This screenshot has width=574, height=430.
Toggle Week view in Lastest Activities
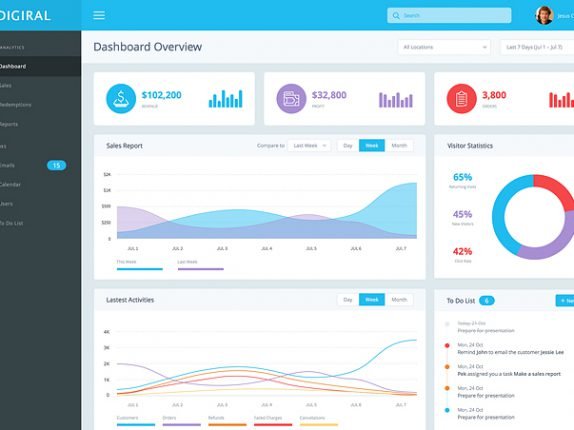click(x=372, y=300)
